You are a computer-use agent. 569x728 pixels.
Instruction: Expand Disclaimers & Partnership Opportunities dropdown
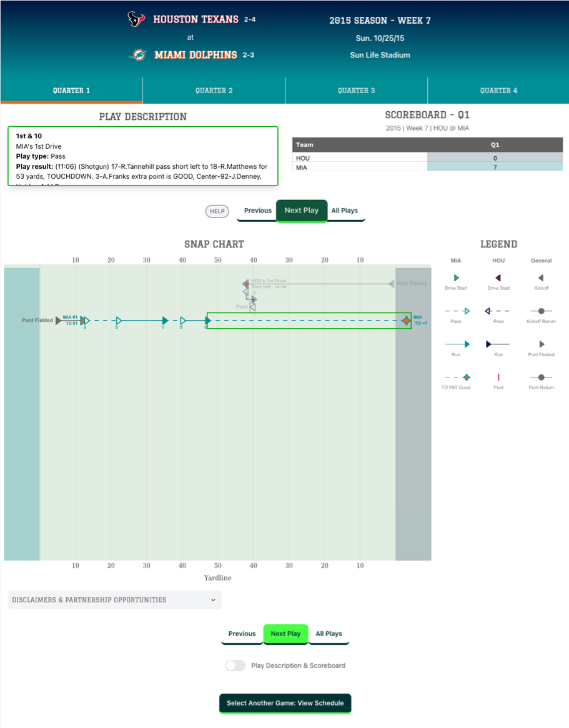pyautogui.click(x=115, y=600)
